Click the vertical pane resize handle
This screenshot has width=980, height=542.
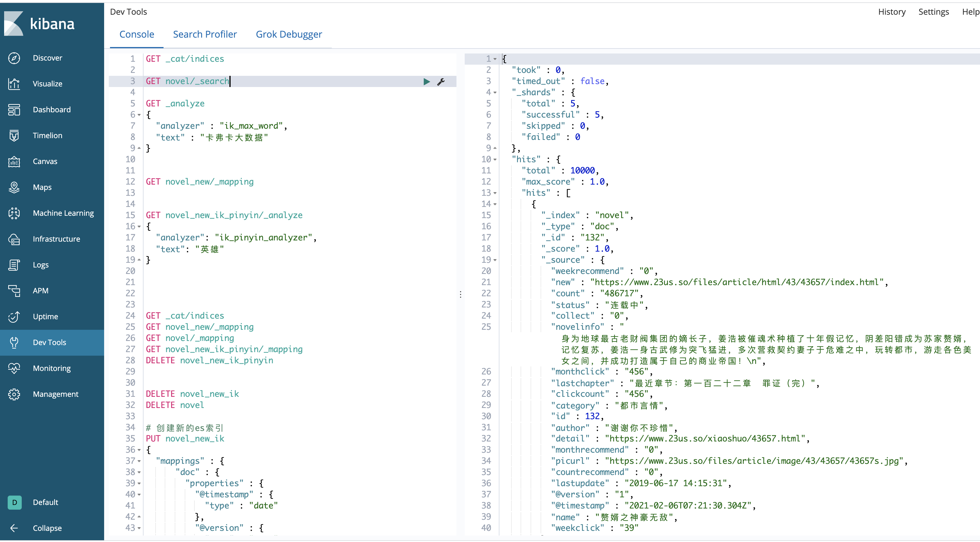(x=460, y=294)
